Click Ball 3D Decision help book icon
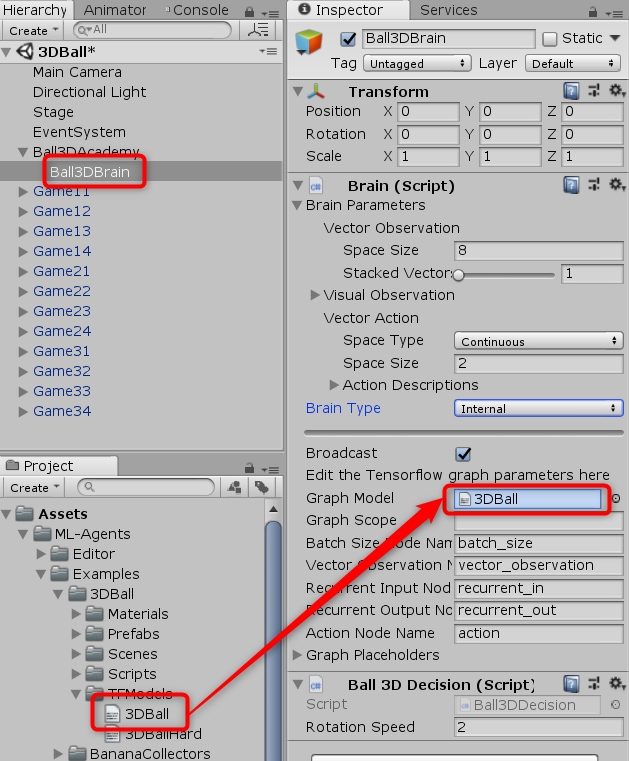 [571, 684]
